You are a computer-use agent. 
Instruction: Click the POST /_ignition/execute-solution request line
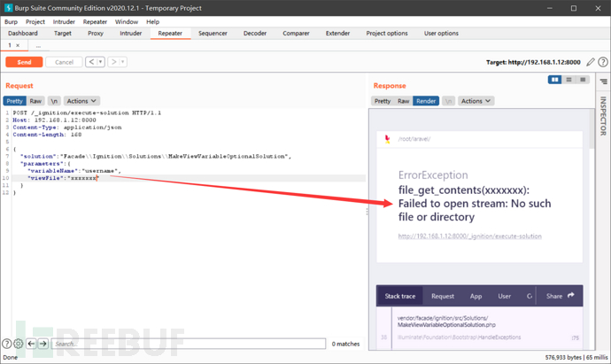pos(87,112)
